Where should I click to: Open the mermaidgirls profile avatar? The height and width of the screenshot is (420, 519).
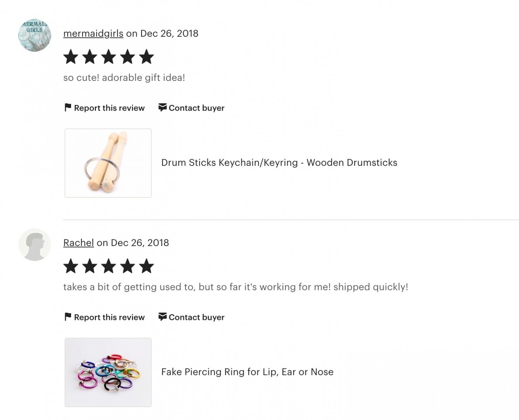tap(35, 35)
